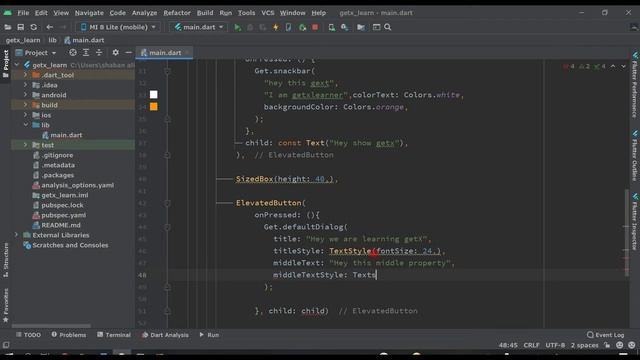
Task: Collapse the lib folder
Action: (25, 125)
